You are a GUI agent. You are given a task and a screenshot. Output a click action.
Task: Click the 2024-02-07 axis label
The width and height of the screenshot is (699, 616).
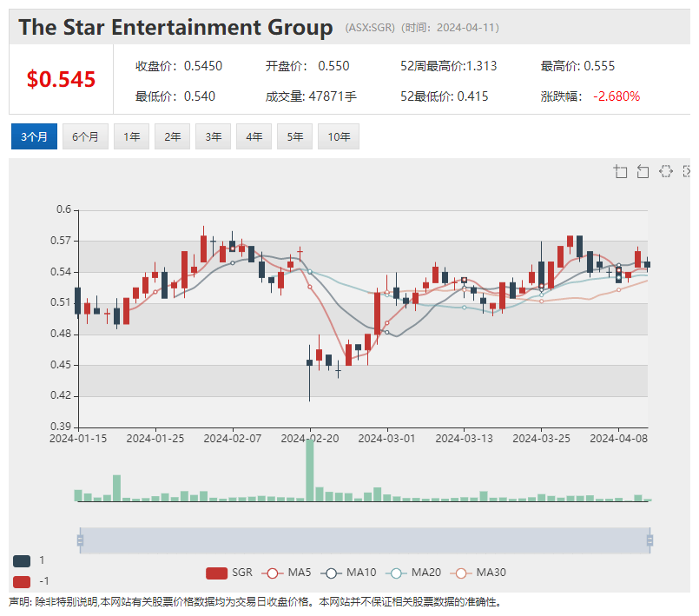click(233, 439)
